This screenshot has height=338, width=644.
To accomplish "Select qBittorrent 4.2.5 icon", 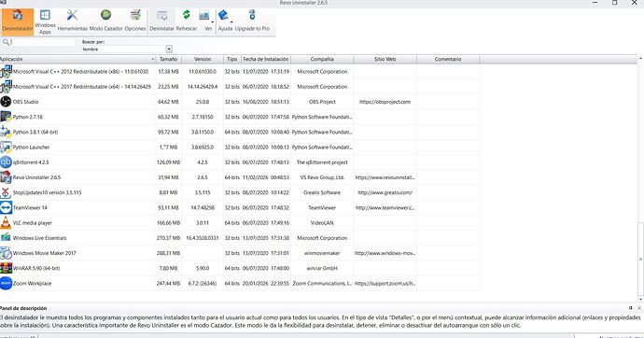I will point(6,162).
